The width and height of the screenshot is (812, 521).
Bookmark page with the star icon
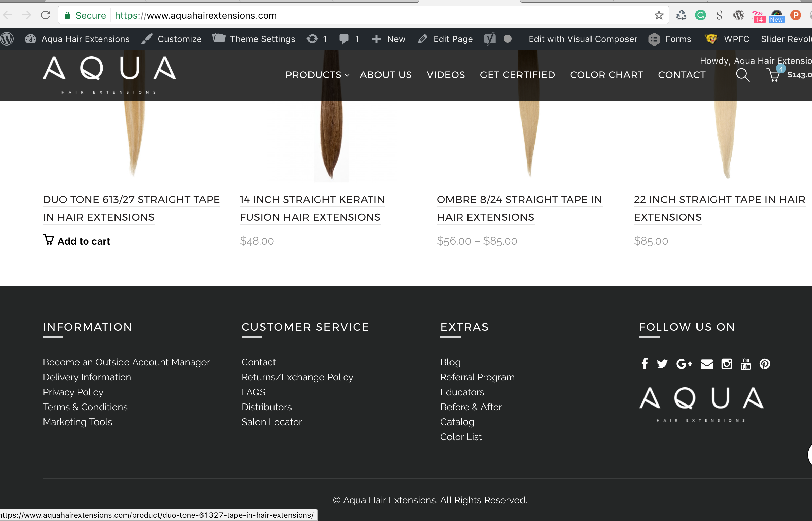659,15
